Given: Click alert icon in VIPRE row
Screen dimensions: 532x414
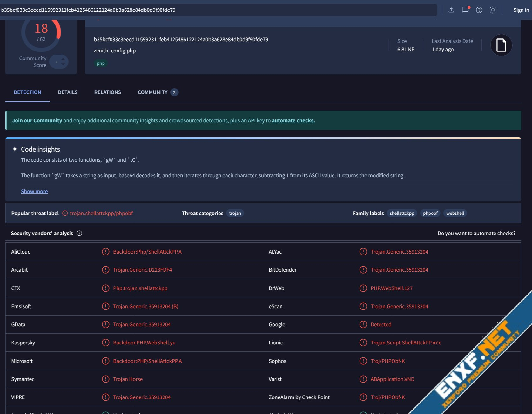Looking at the screenshot, I should (x=105, y=397).
